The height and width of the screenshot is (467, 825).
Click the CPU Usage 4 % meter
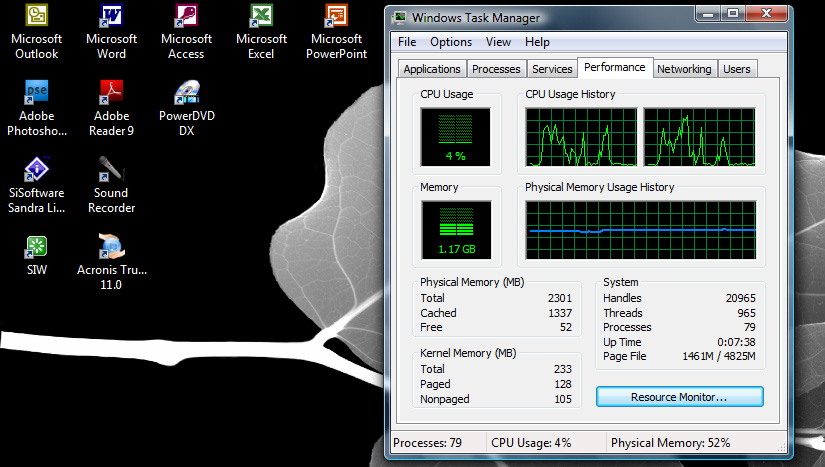[x=456, y=137]
